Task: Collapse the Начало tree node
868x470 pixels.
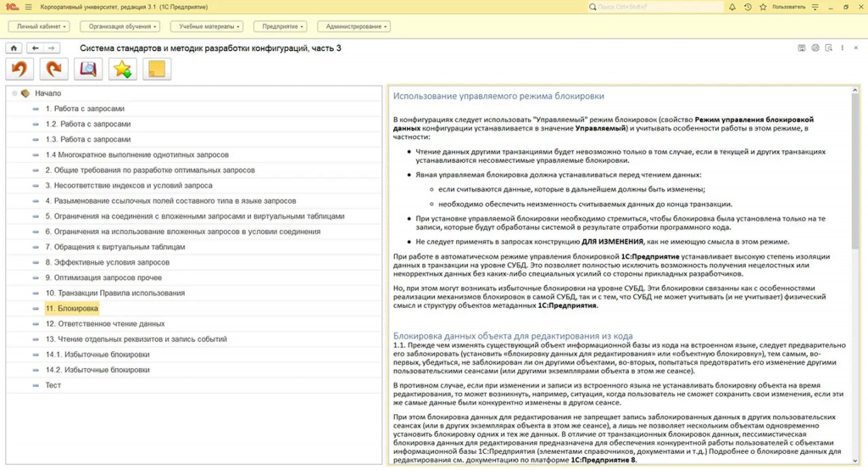Action: (14, 93)
